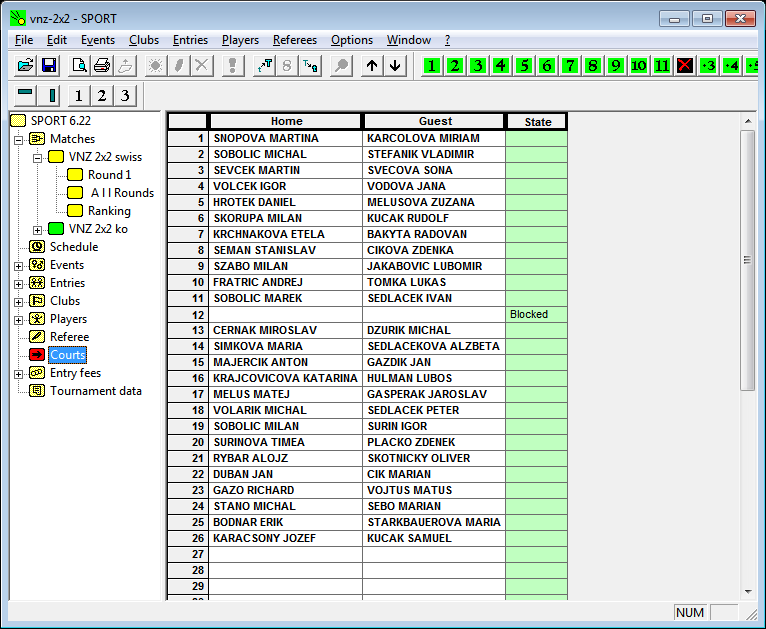
Task: Select the Ranking tree item
Action: coord(109,211)
